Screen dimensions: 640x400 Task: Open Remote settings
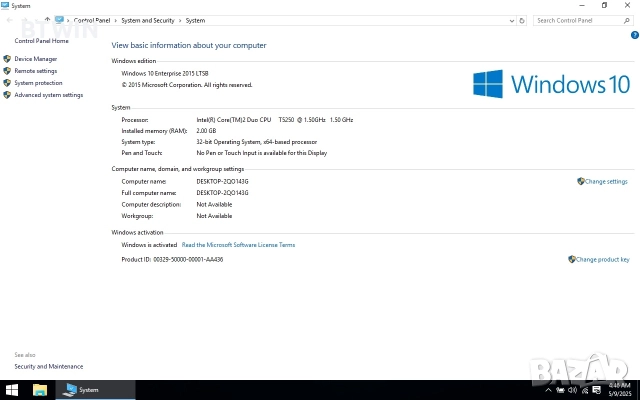(x=36, y=71)
